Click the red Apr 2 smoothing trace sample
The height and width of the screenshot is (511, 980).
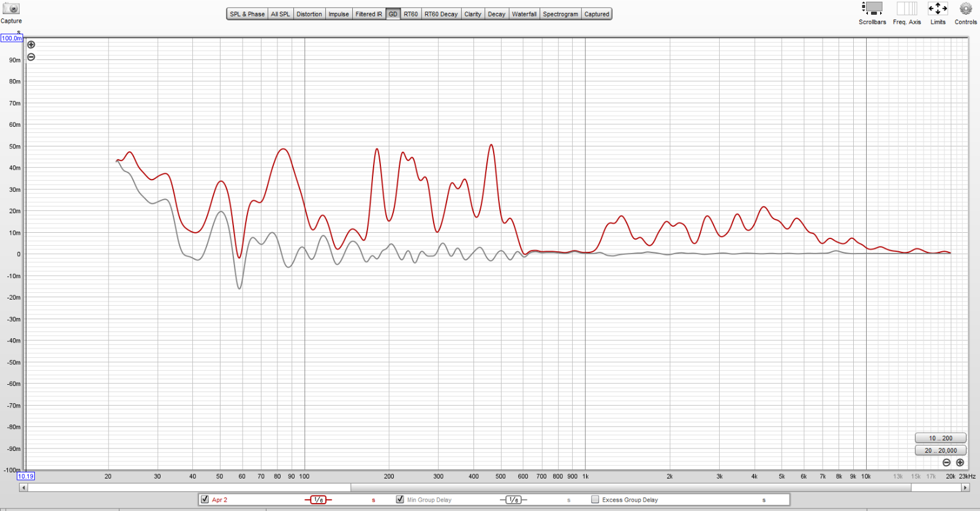tap(318, 500)
